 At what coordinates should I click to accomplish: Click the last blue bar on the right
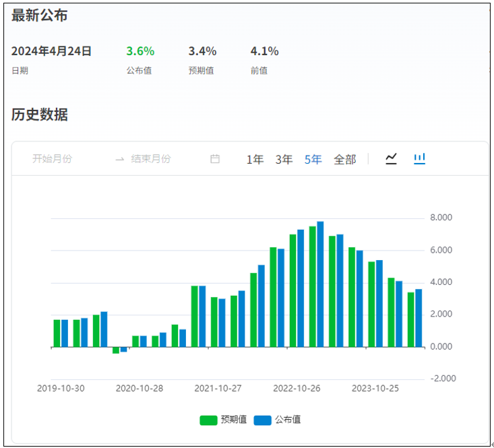pyautogui.click(x=419, y=318)
